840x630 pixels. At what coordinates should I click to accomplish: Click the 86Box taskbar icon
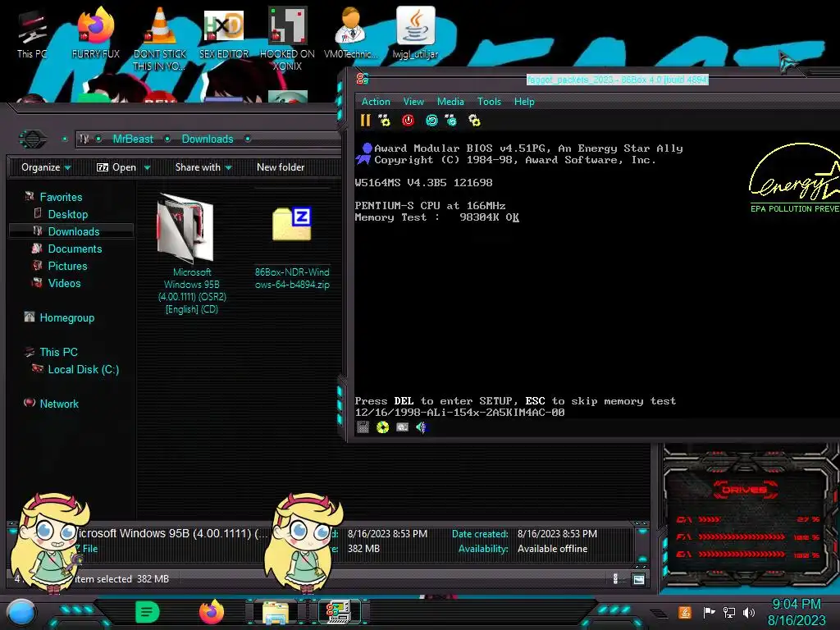point(339,612)
